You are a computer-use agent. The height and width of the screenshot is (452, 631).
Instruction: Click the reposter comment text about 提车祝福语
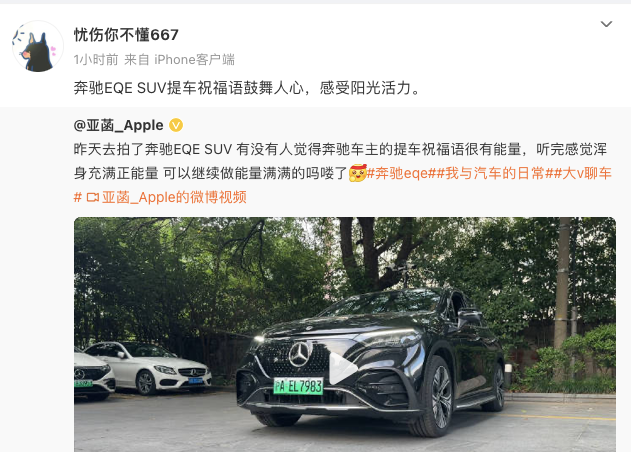tap(247, 88)
